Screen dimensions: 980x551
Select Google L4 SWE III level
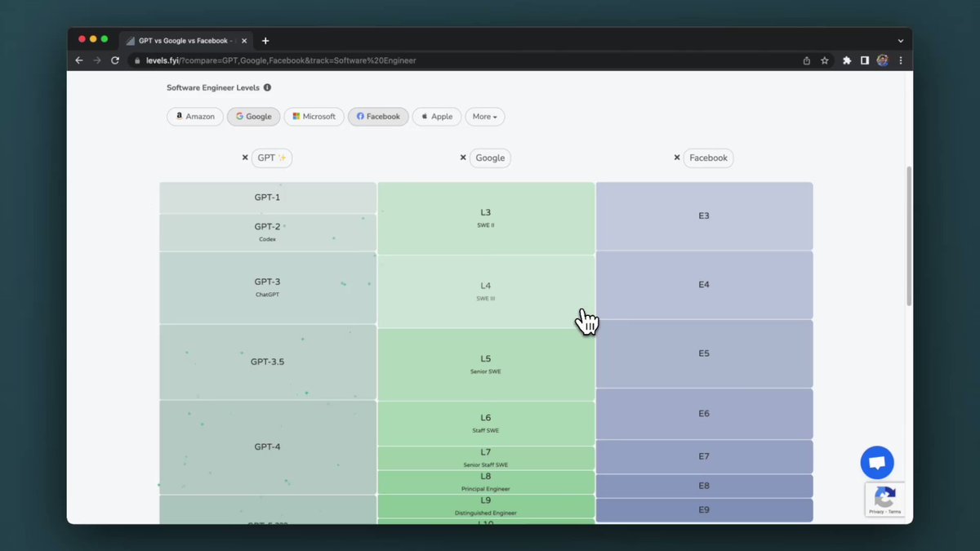point(486,291)
